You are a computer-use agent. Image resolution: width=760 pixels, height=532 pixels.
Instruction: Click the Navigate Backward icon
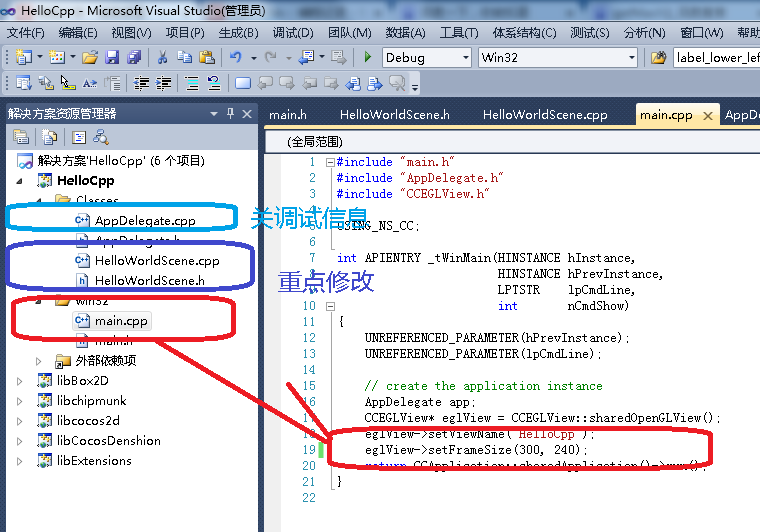pos(306,57)
